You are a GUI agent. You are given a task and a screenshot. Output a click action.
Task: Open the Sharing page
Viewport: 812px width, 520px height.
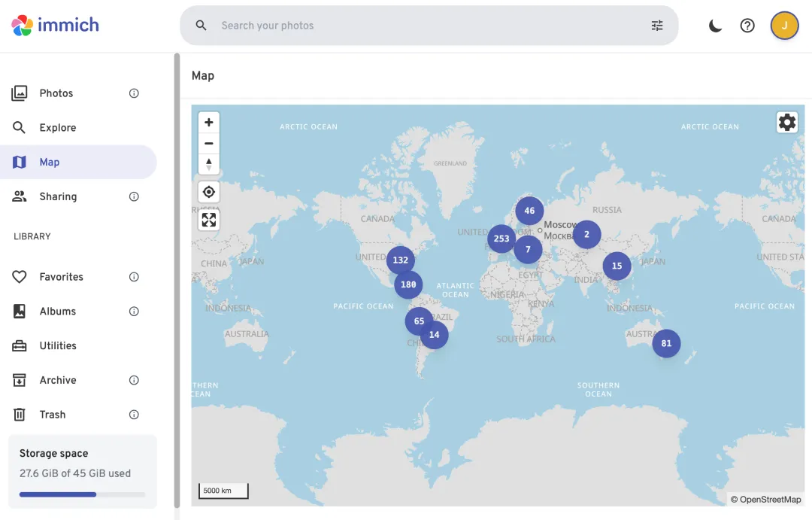(58, 196)
